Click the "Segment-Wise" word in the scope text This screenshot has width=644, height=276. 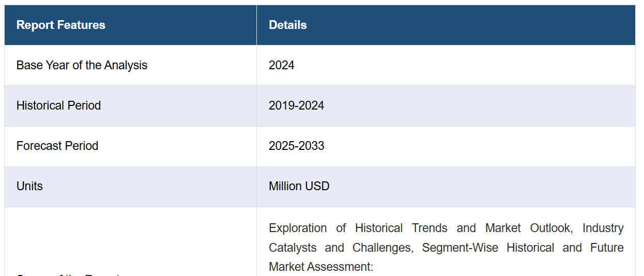coord(460,248)
